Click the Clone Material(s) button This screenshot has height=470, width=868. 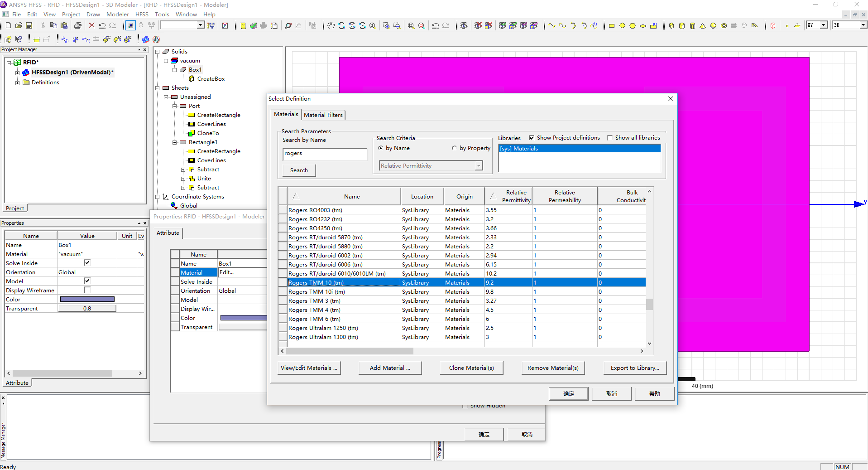[471, 368]
